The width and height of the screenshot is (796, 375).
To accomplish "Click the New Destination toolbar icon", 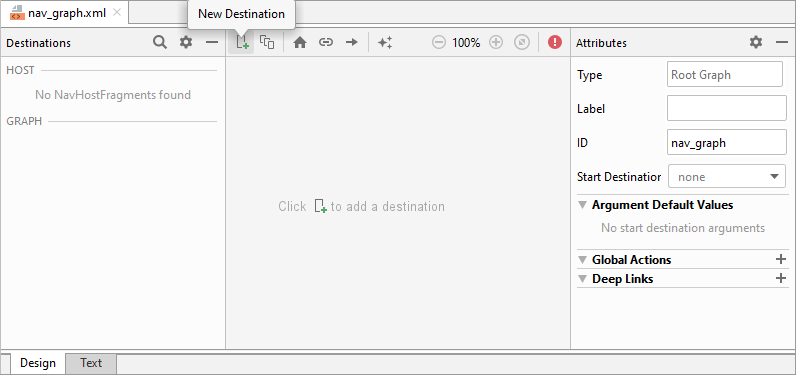I will (x=242, y=43).
